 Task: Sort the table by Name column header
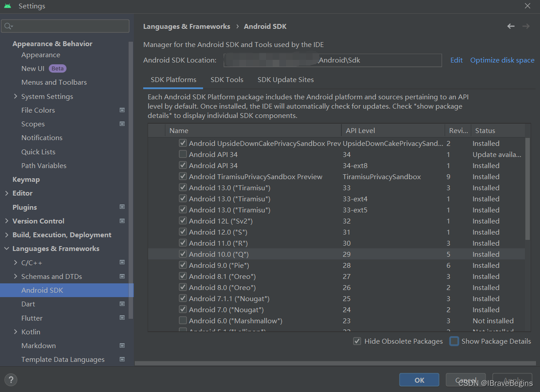coord(253,130)
